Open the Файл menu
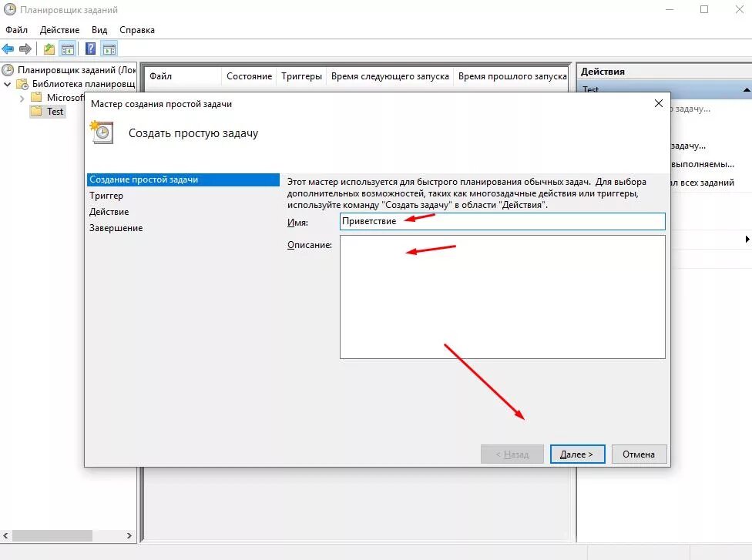This screenshot has width=752, height=560. click(x=16, y=30)
